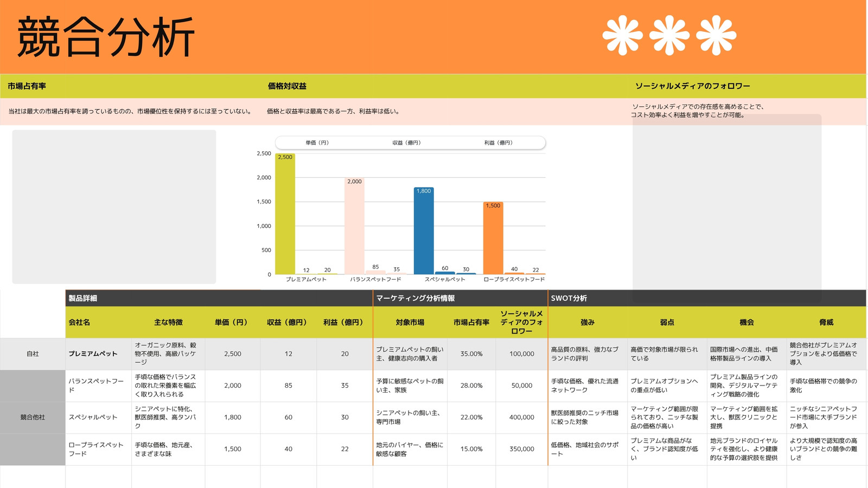Select the ソーシャルメディアのフォロワー table column header

click(x=521, y=322)
